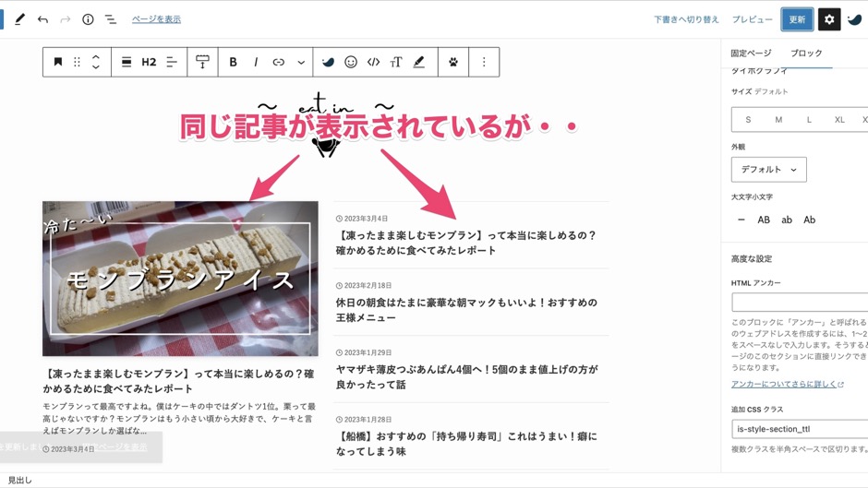Toggle italic formatting
This screenshot has height=488, width=868.
[256, 62]
